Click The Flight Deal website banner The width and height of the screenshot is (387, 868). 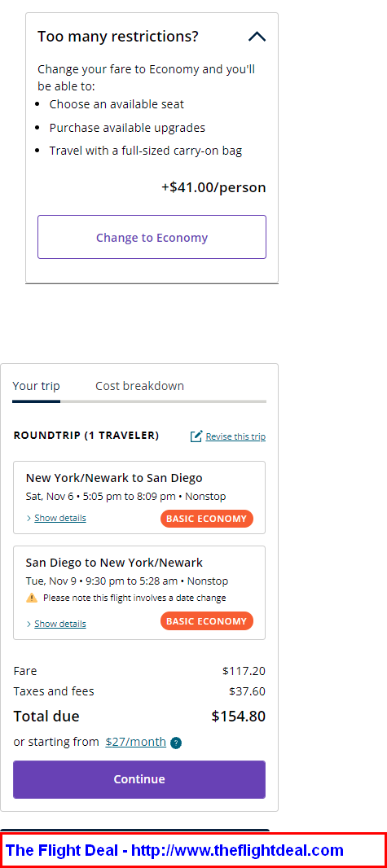pos(193,850)
